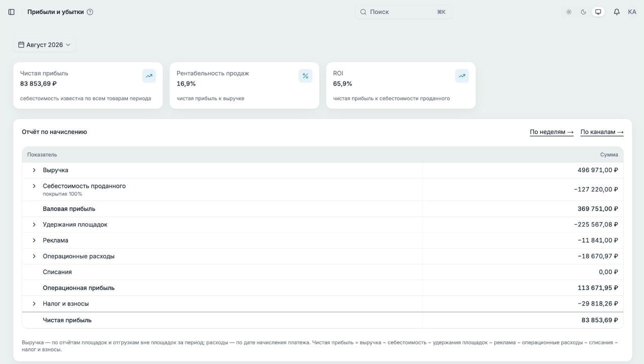Click the Поиск search field
This screenshot has width=644, height=364.
click(x=403, y=12)
